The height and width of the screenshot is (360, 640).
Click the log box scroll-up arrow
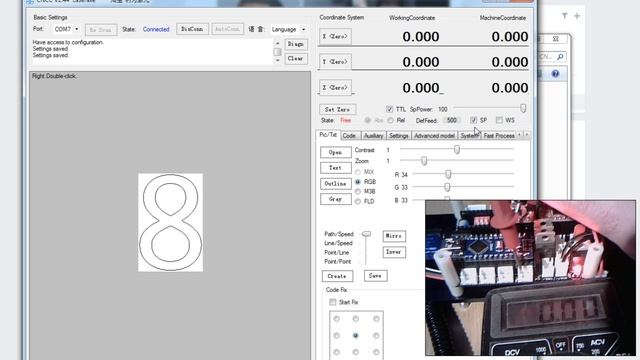(278, 43)
